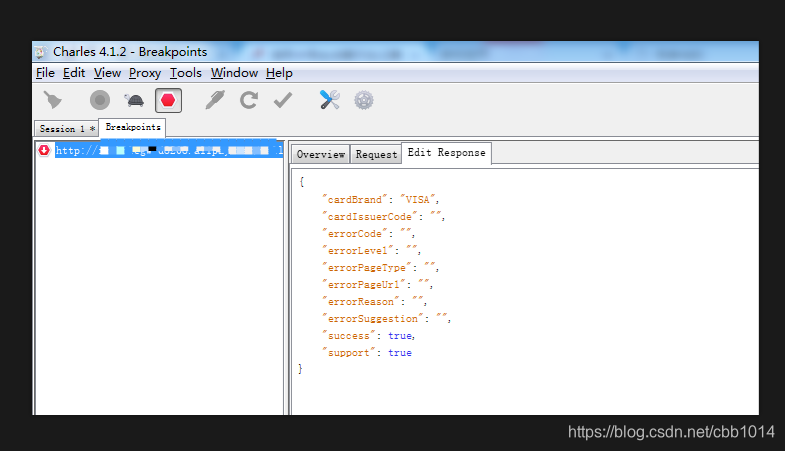
Task: Click the "errorReason" key
Action: click(361, 302)
